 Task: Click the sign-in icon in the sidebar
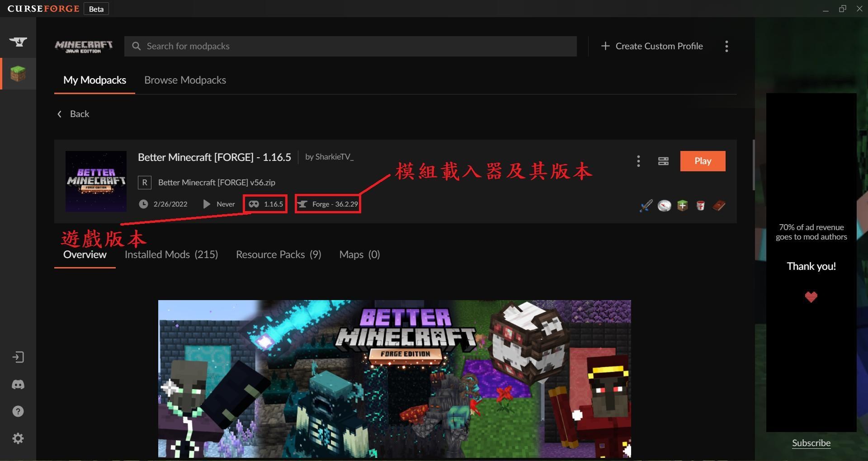pos(18,357)
